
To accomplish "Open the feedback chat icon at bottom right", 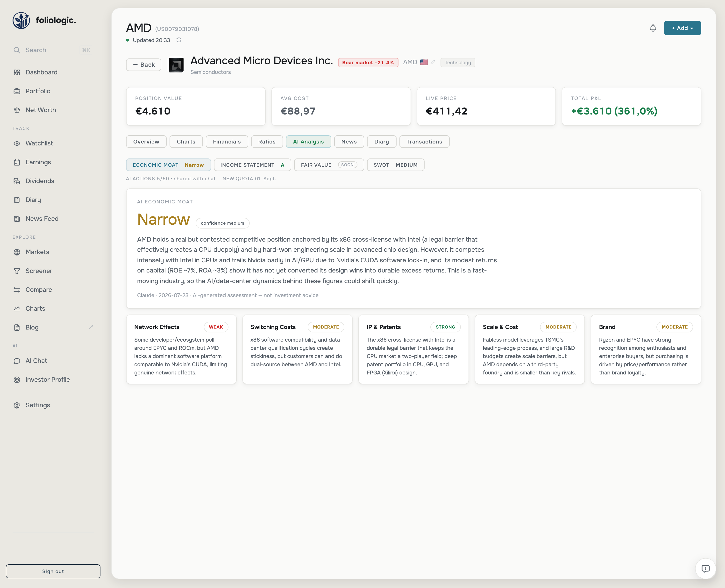I will (705, 569).
